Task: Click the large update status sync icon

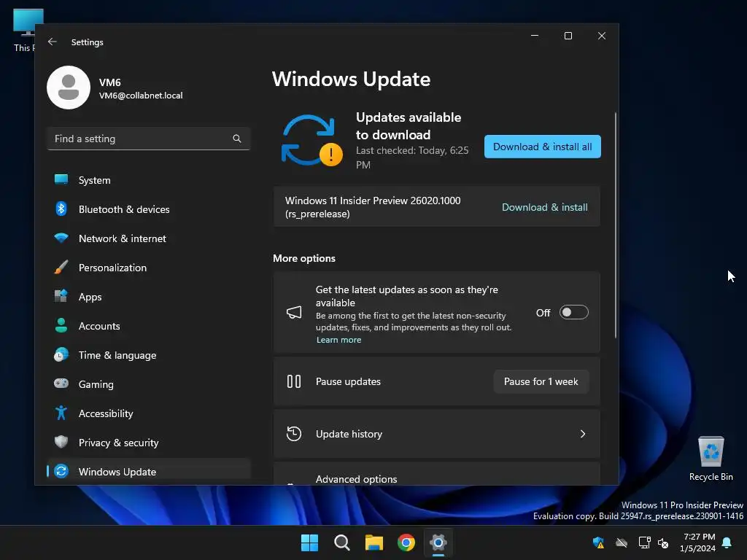Action: click(311, 141)
